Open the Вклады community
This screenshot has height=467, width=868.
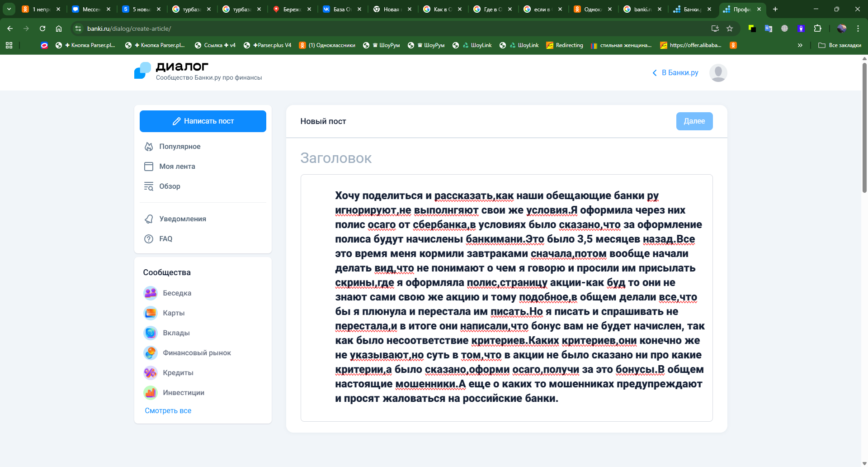pyautogui.click(x=166, y=333)
